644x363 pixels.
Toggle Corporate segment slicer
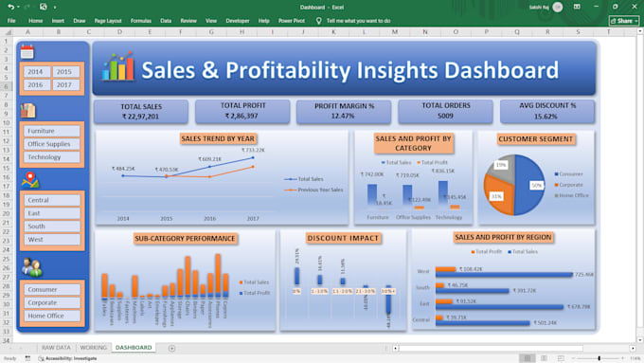coord(52,302)
